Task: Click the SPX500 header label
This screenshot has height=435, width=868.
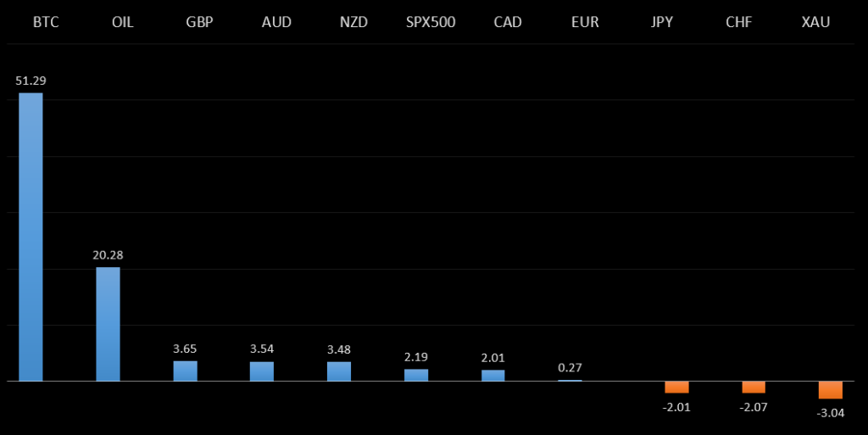Action: click(431, 22)
